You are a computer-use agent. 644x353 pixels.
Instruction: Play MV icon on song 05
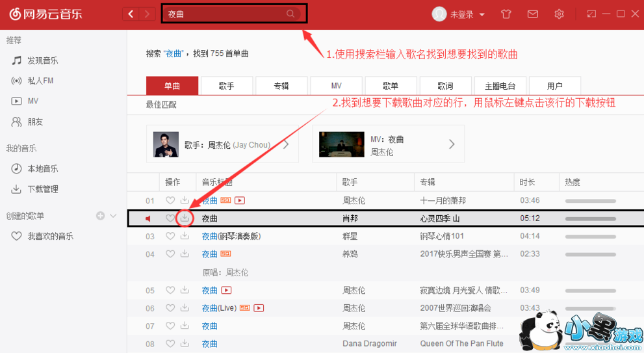coord(226,290)
